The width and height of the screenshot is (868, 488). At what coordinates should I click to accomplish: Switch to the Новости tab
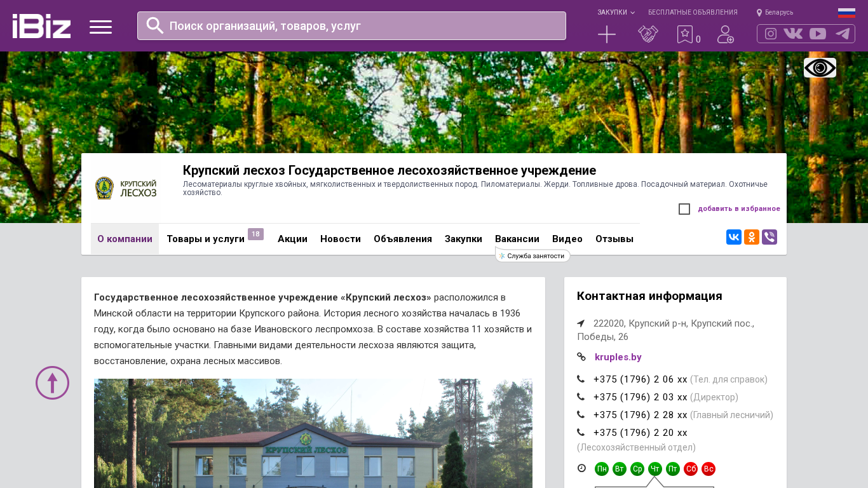pos(341,239)
